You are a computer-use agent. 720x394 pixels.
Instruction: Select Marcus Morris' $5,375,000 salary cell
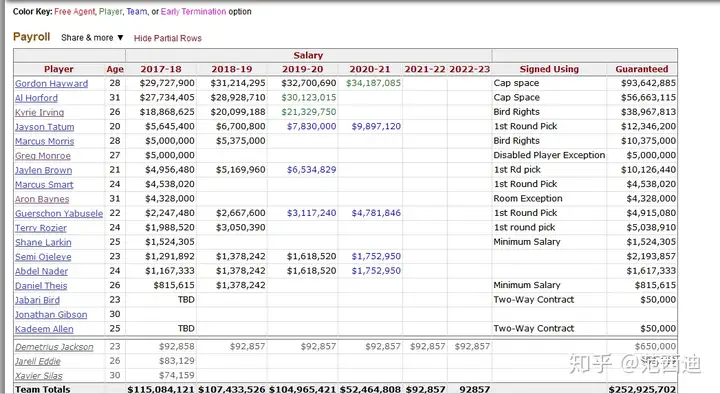[x=241, y=141]
